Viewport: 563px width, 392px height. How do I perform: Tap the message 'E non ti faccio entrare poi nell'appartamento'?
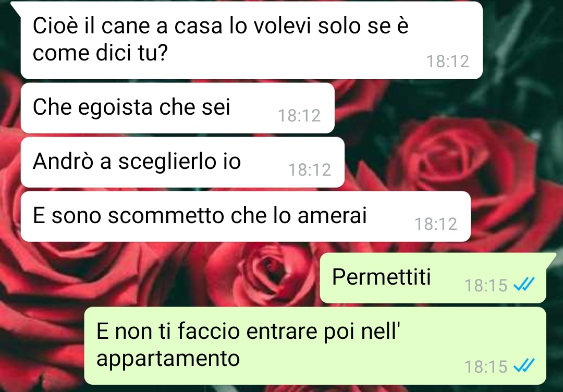coord(315,346)
